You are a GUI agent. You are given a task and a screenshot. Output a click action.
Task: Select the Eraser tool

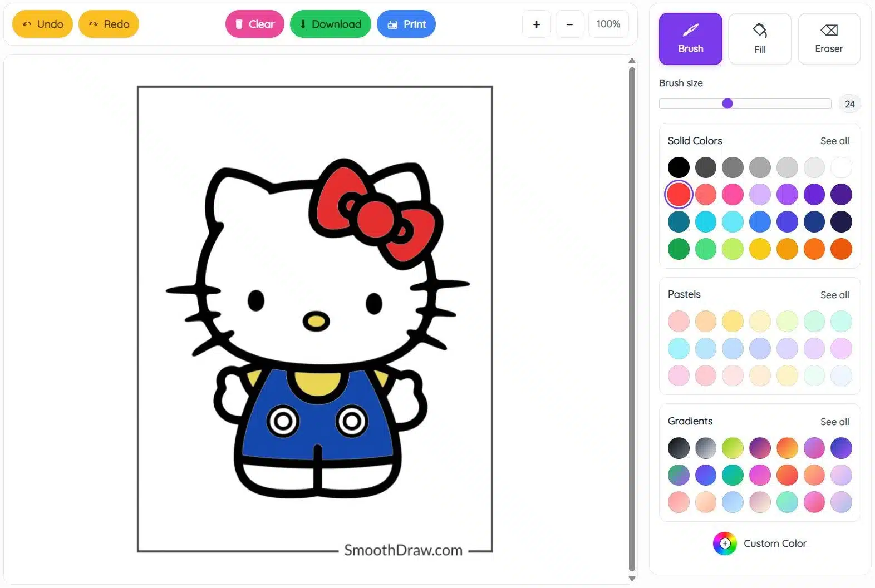point(829,39)
